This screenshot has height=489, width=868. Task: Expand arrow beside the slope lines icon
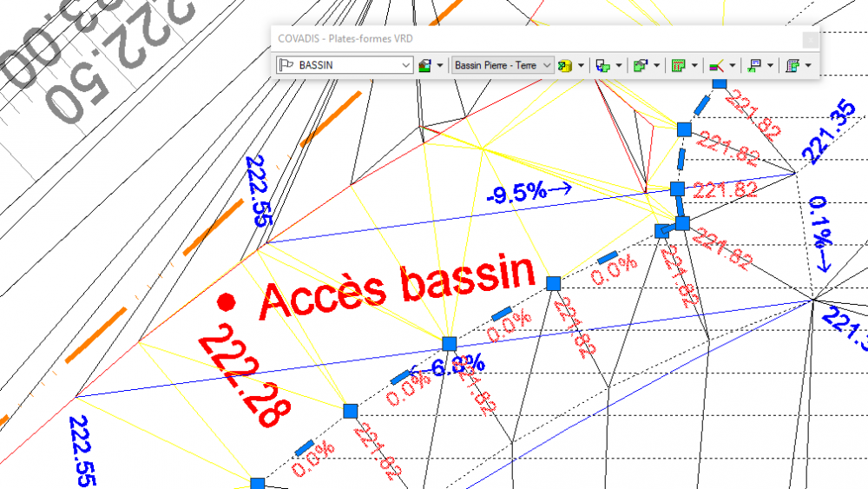(733, 65)
